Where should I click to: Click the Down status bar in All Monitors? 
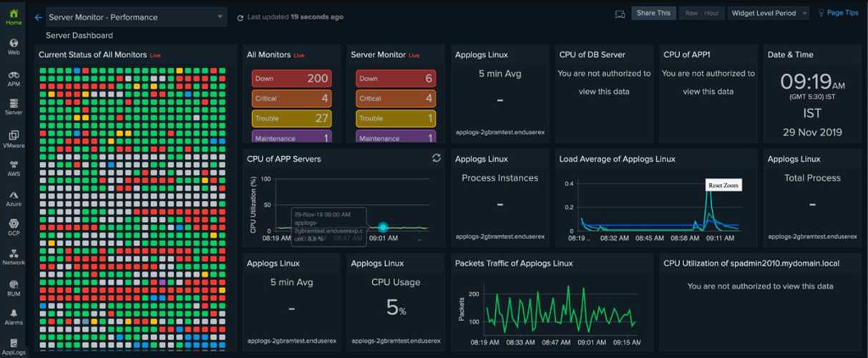[x=291, y=79]
